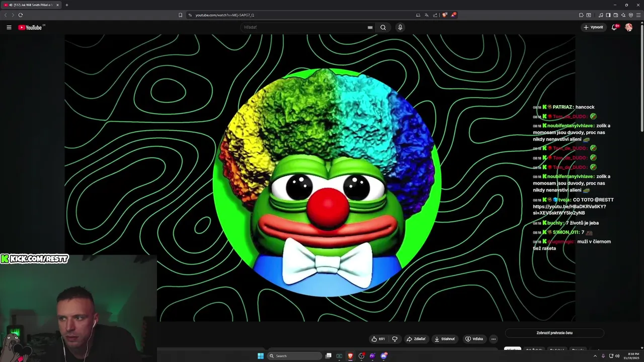The image size is (644, 362).
Task: Open Brave browser in taskbar
Action: click(350, 356)
